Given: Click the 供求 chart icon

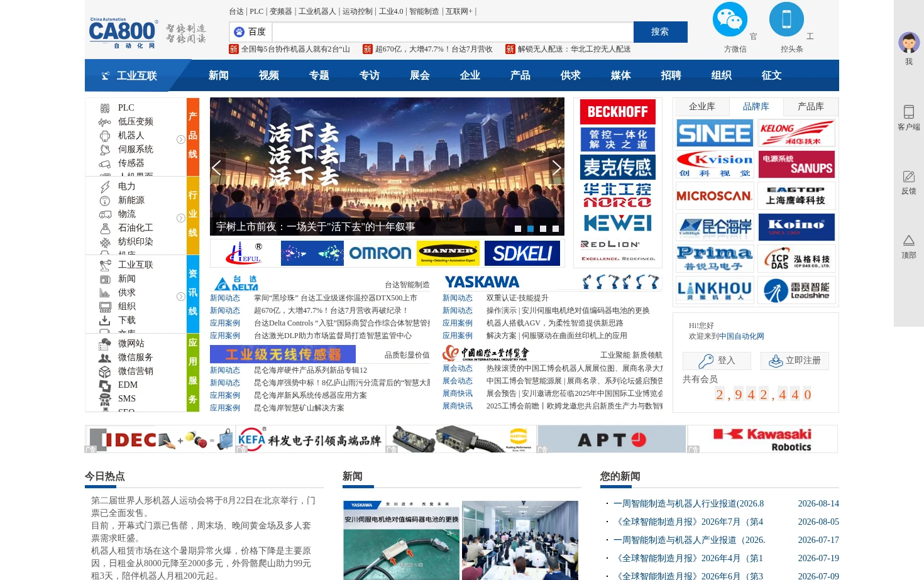Looking at the screenshot, I should [x=105, y=293].
